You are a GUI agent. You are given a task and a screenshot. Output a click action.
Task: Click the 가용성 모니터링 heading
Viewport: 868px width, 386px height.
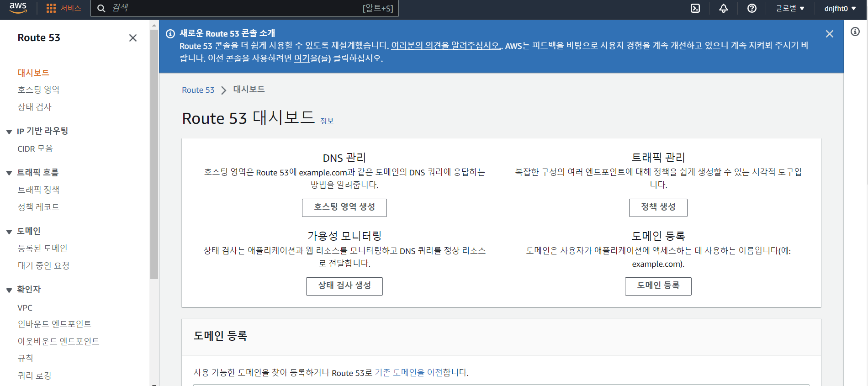(x=344, y=236)
